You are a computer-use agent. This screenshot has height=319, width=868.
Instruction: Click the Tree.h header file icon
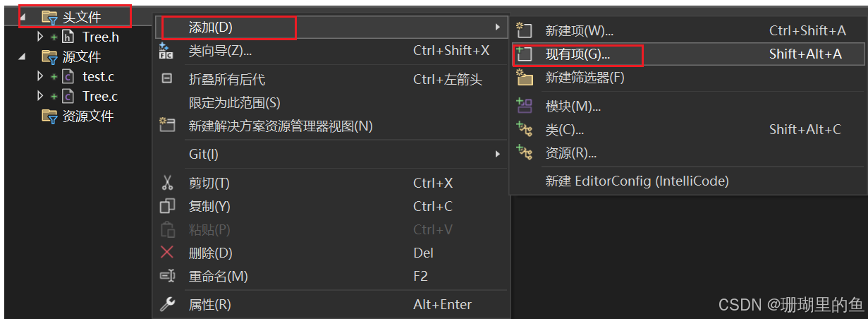tap(68, 37)
